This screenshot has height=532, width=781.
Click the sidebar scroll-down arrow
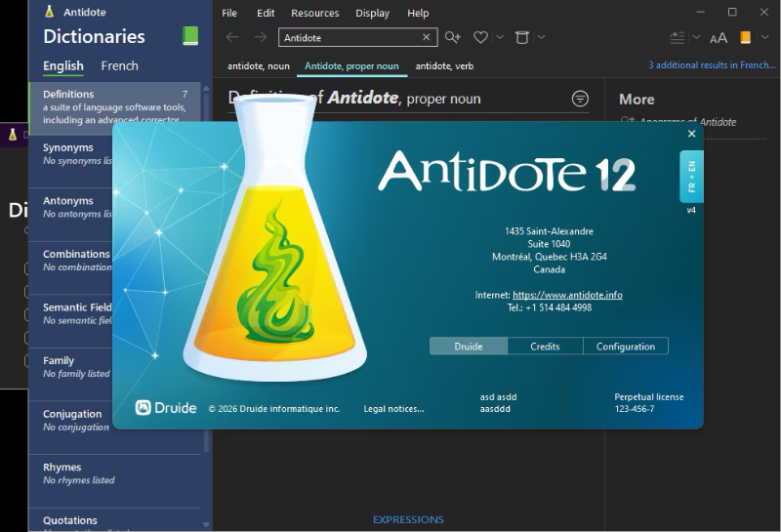click(x=206, y=524)
